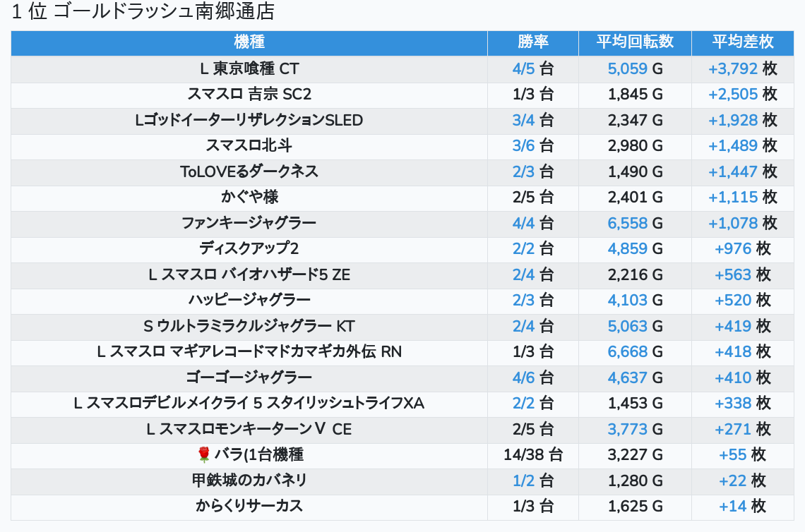Click L スマスロ マギアレコード row name
The height and width of the screenshot is (532, 805).
tap(249, 352)
